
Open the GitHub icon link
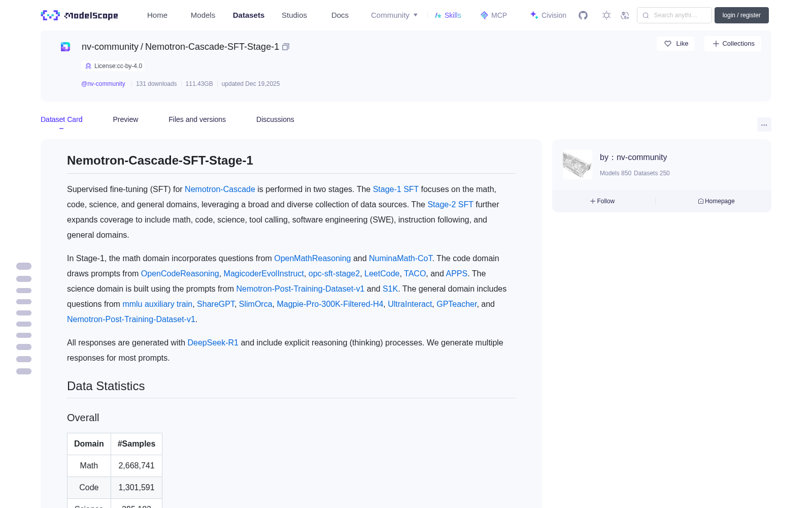coord(583,15)
